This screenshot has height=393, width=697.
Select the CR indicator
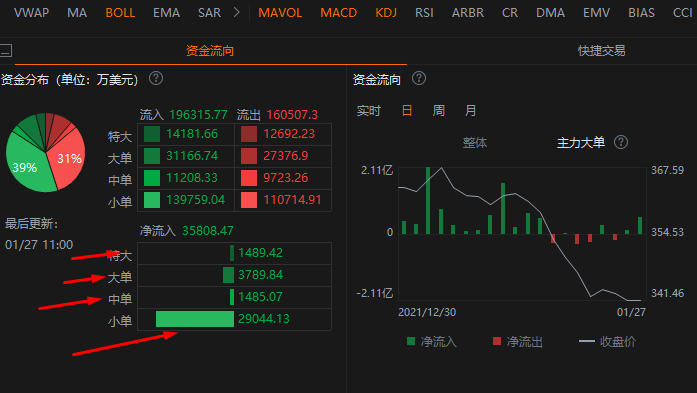point(510,13)
